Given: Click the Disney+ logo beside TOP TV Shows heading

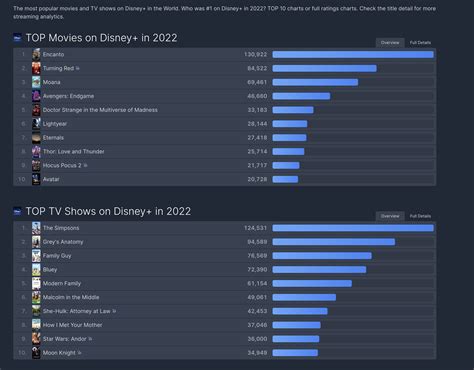Looking at the screenshot, I should pyautogui.click(x=17, y=211).
